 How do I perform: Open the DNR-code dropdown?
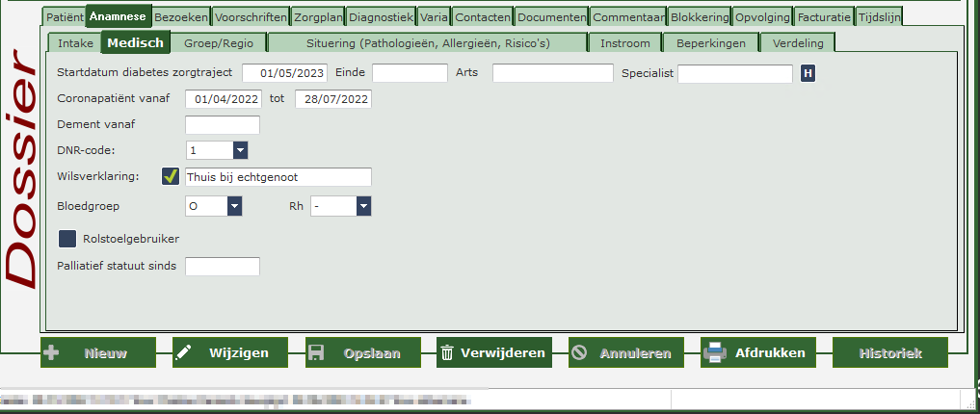[x=240, y=150]
